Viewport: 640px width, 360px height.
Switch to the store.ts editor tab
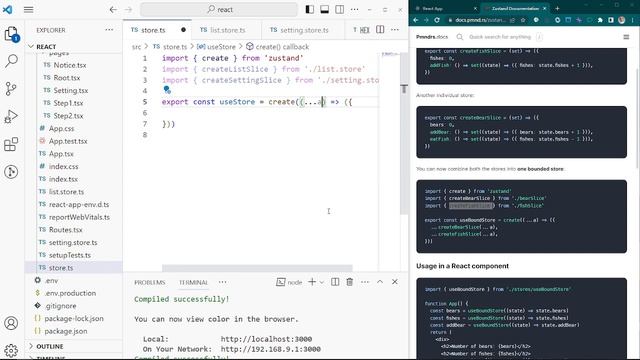coord(153,30)
